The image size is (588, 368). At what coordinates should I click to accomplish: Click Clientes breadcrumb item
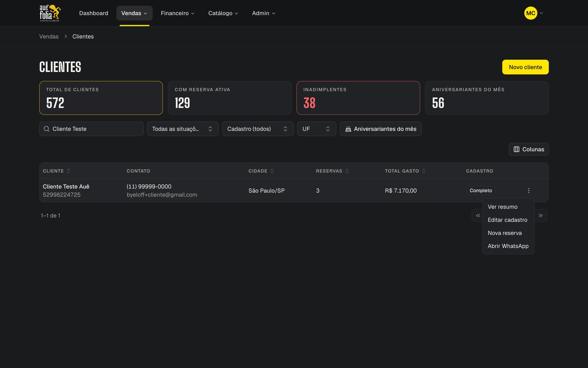pyautogui.click(x=83, y=37)
